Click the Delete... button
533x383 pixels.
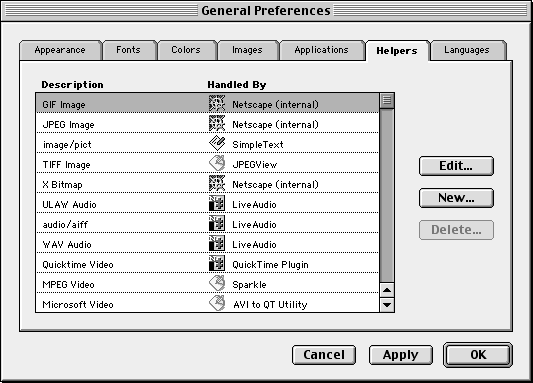456,230
